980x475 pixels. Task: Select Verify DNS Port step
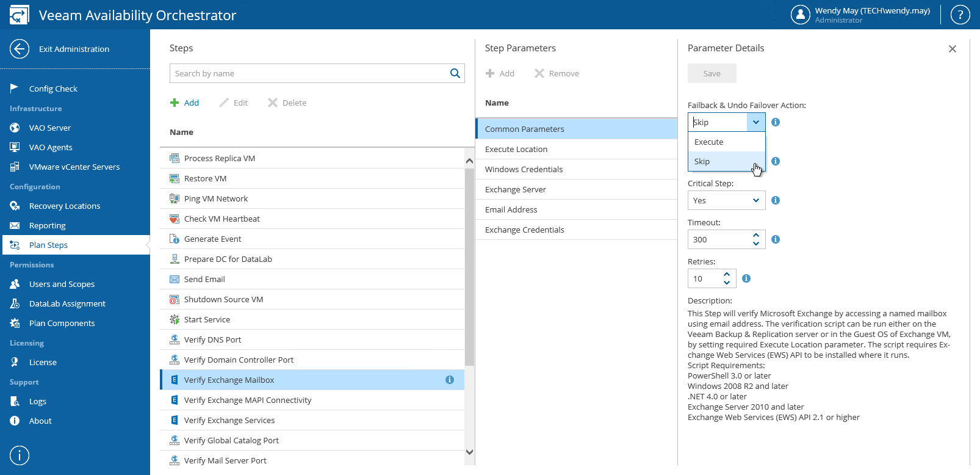[x=312, y=339]
